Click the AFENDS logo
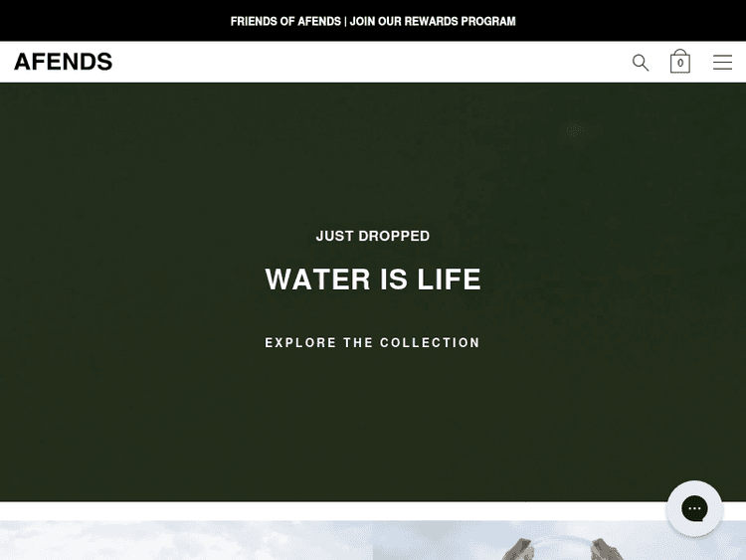 coord(64,62)
